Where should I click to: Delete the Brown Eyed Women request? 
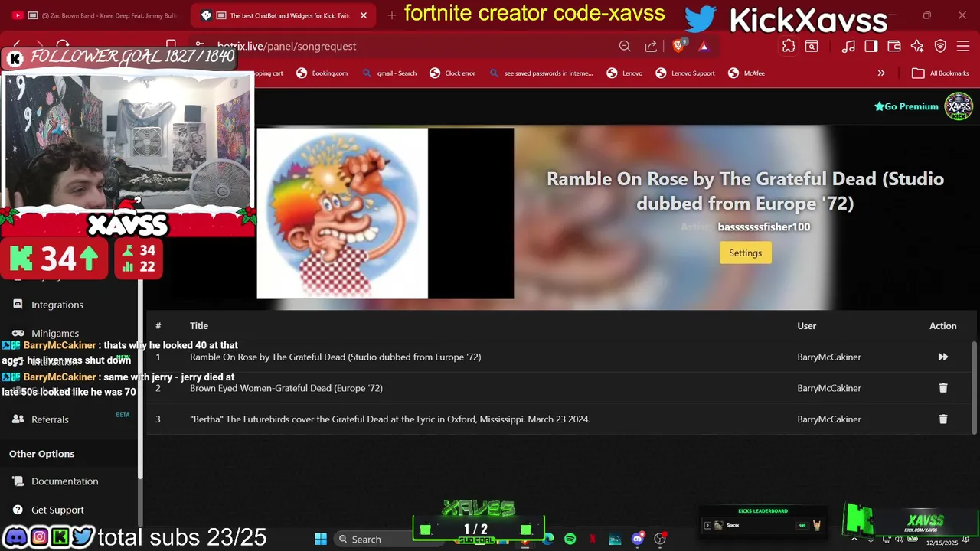point(942,388)
